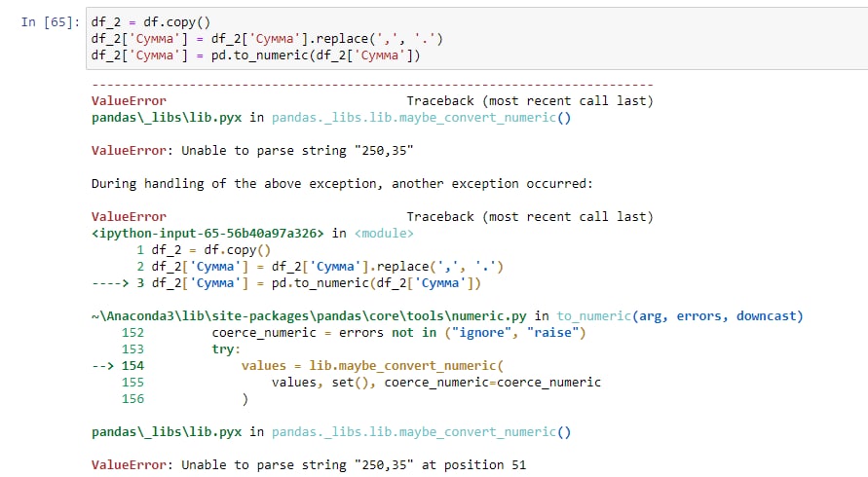Screen dimensions: 868x477
Task: Click first 'pandas\_libs\lib.pyx in' traceback line
Action: coord(331,118)
